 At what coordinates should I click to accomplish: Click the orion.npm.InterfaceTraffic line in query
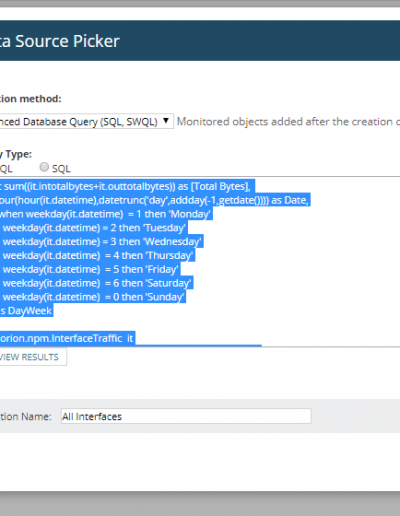(67, 339)
